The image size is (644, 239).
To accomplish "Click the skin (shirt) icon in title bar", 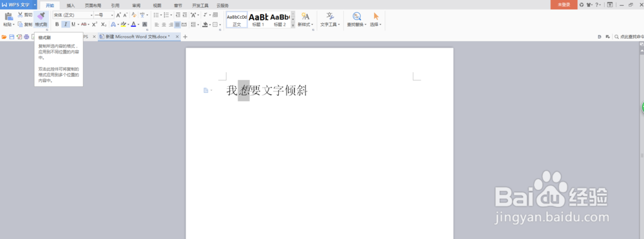I will point(589,5).
